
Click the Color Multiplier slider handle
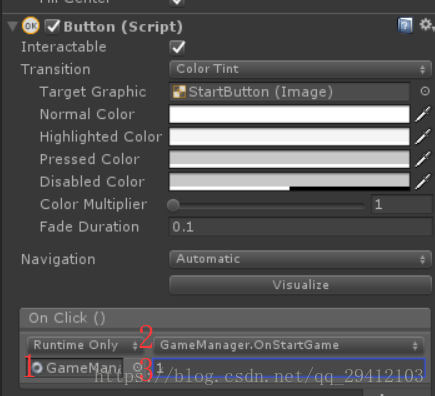coord(173,205)
